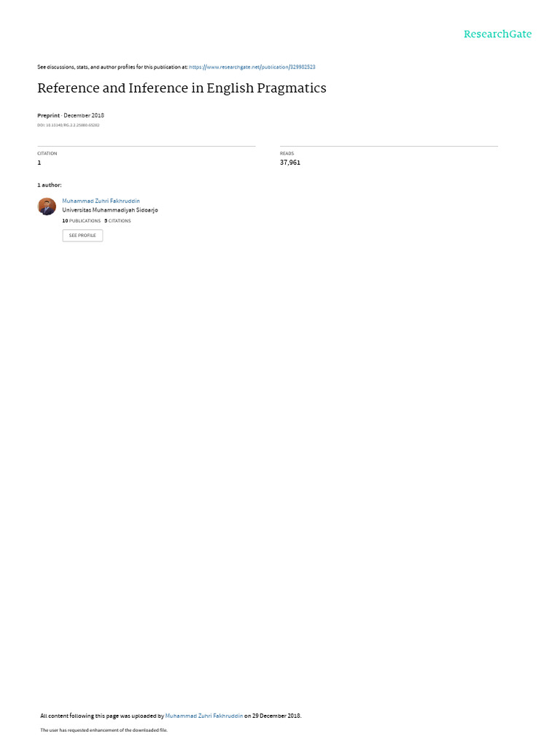Viewport: 560px width, 747px height.
Task: Click the SEE PROFILE button
Action: click(x=82, y=236)
